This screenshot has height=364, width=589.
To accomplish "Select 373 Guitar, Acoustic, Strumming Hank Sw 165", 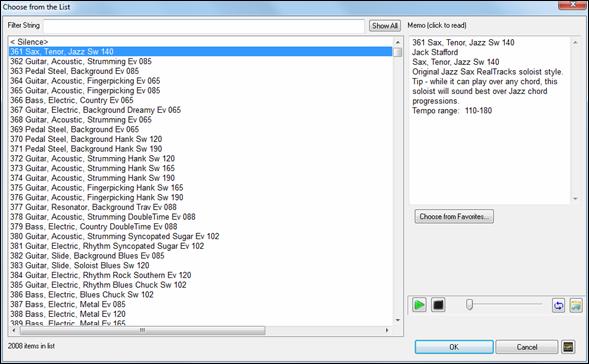I will click(201, 168).
